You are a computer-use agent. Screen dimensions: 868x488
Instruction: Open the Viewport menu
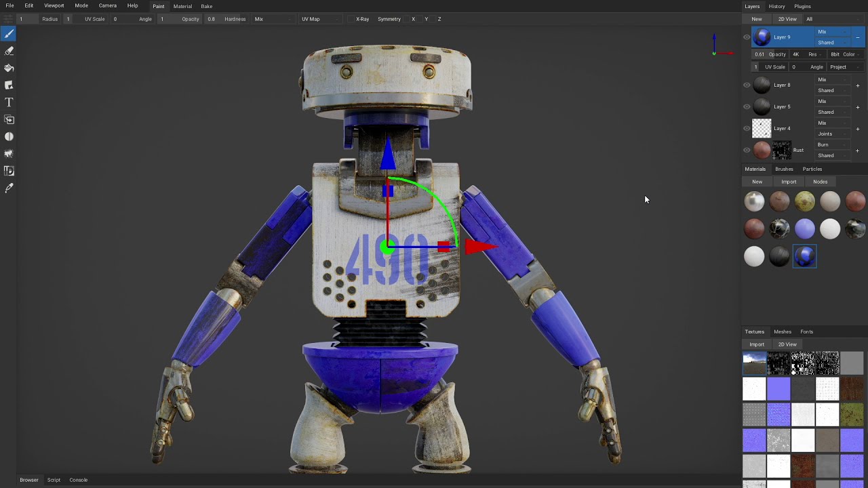point(54,5)
